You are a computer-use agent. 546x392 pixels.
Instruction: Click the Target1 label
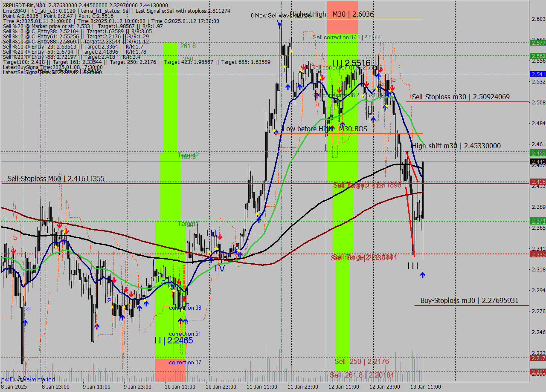click(x=188, y=224)
